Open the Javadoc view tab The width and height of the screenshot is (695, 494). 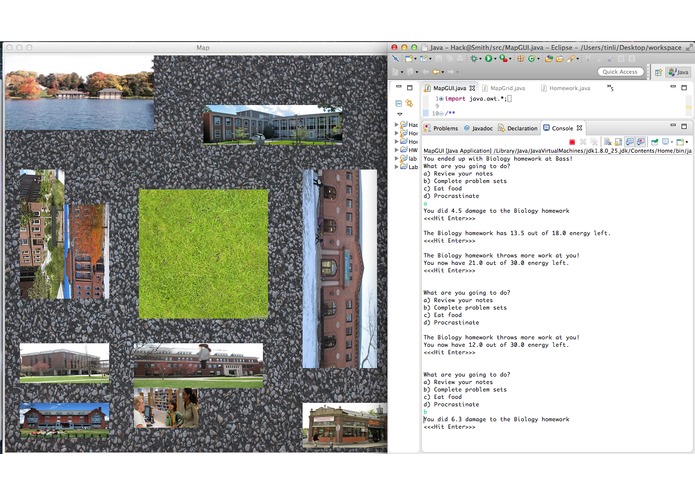click(x=478, y=128)
